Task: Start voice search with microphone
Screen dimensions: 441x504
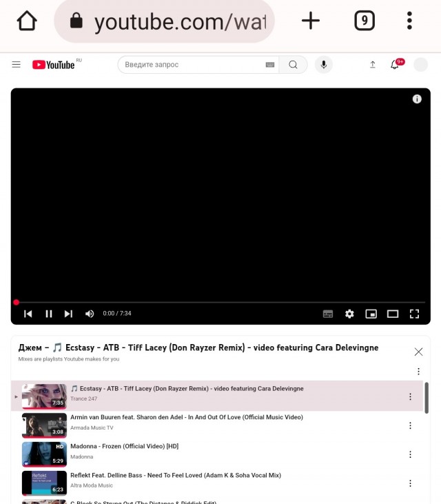Action: [x=323, y=65]
